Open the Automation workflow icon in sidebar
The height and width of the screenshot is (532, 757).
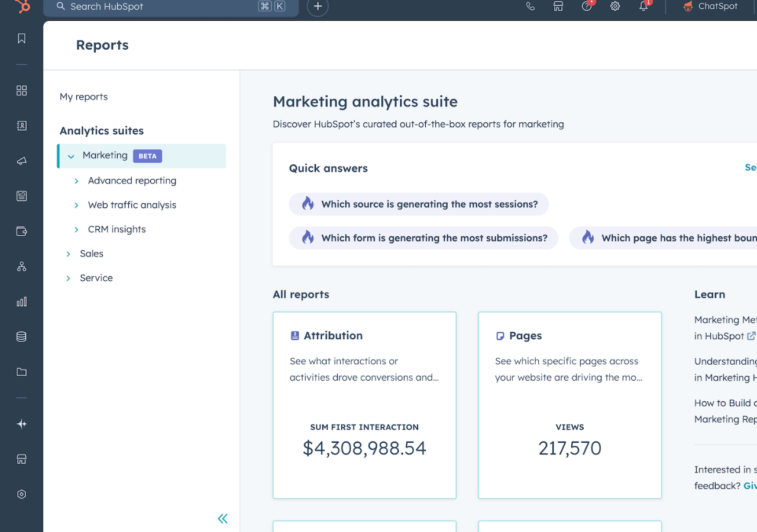click(x=22, y=267)
